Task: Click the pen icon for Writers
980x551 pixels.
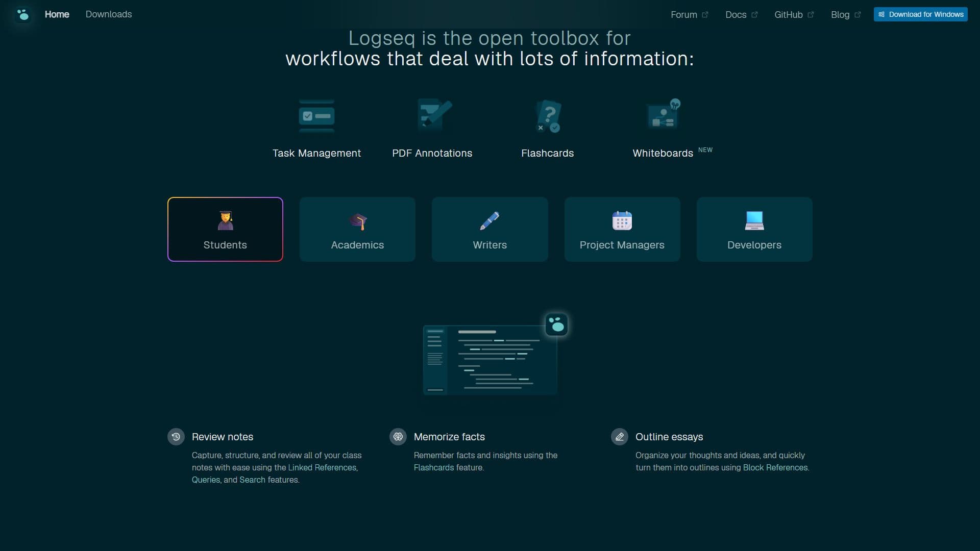Action: pos(490,220)
